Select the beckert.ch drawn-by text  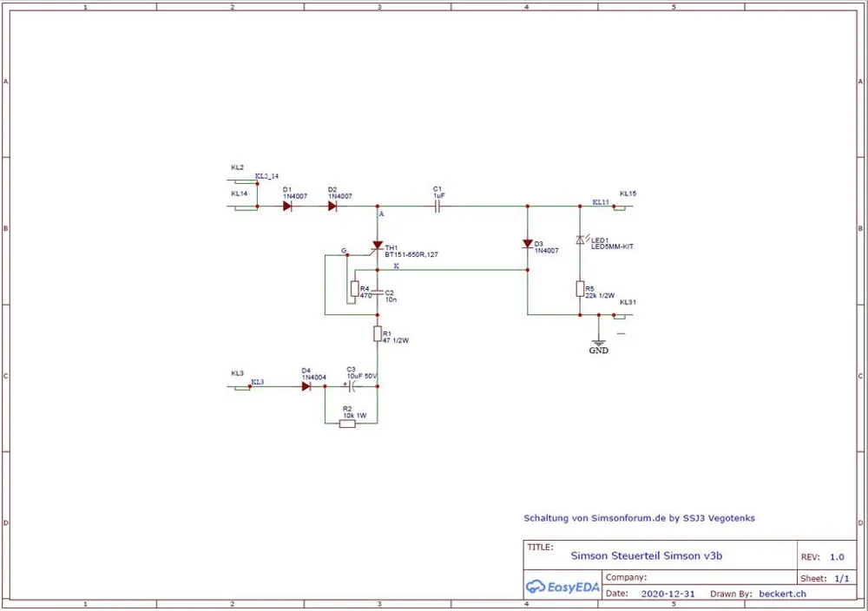point(782,594)
